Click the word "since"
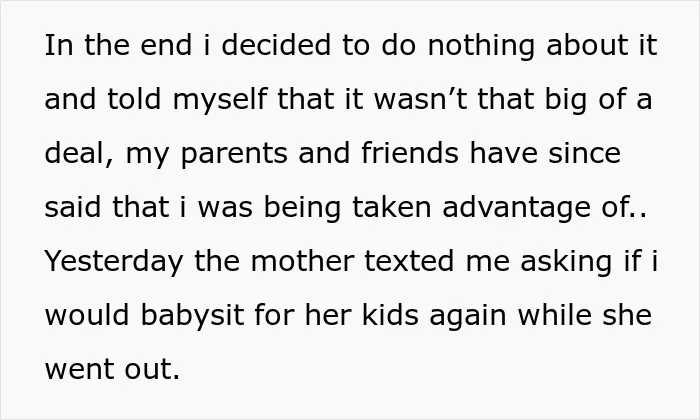 pyautogui.click(x=584, y=153)
